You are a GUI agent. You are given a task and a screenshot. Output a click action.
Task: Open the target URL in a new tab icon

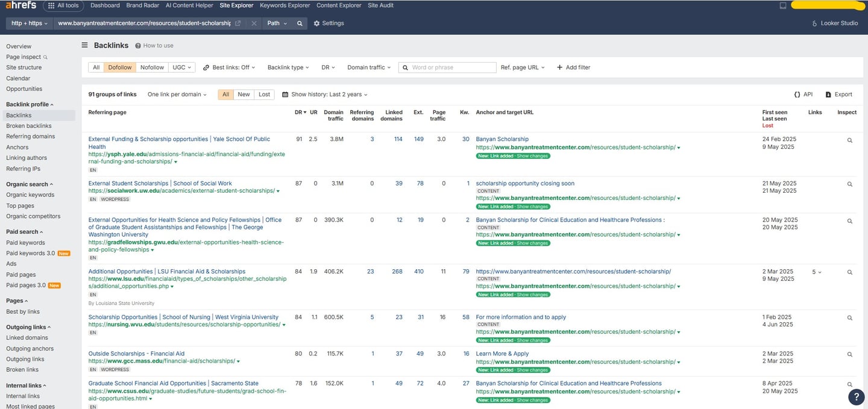click(238, 23)
